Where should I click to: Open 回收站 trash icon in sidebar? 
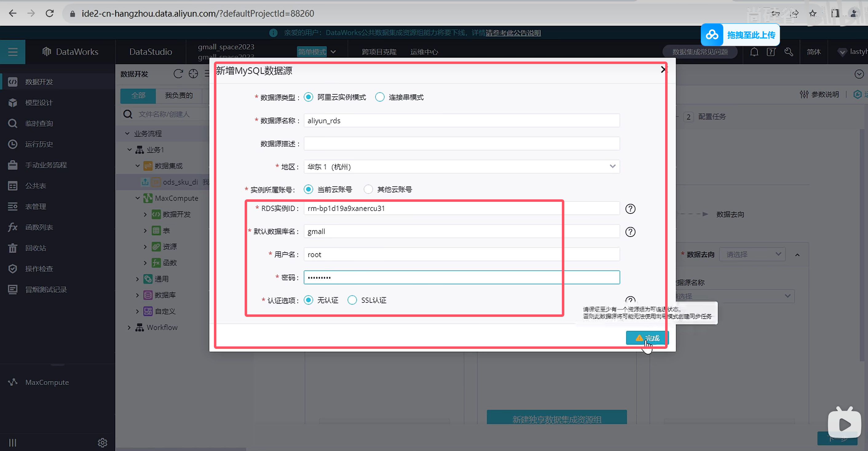[x=13, y=248]
